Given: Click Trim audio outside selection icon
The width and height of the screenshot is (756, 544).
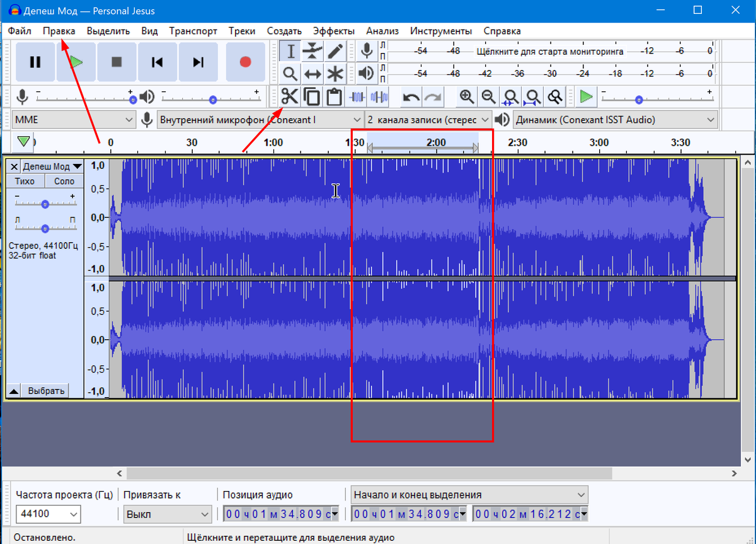Looking at the screenshot, I should point(357,97).
